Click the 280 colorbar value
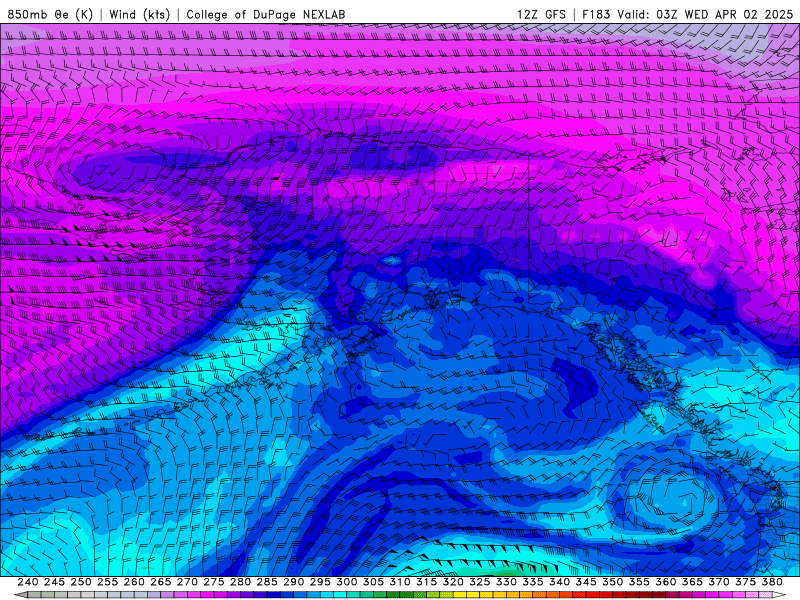The image size is (800, 600). coord(240,582)
